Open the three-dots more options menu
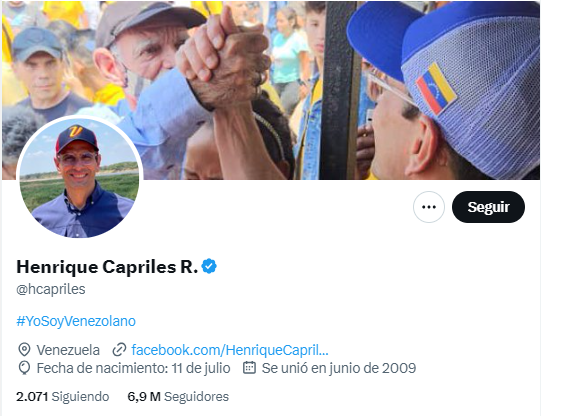 429,207
